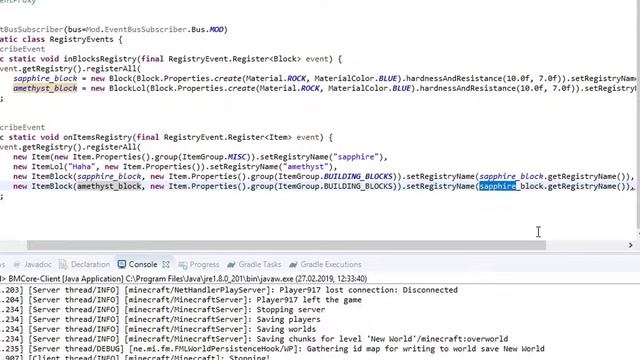Image resolution: width=640 pixels, height=360 pixels.
Task: Place cursor in the RegistryEvents class name
Action: [x=81, y=39]
